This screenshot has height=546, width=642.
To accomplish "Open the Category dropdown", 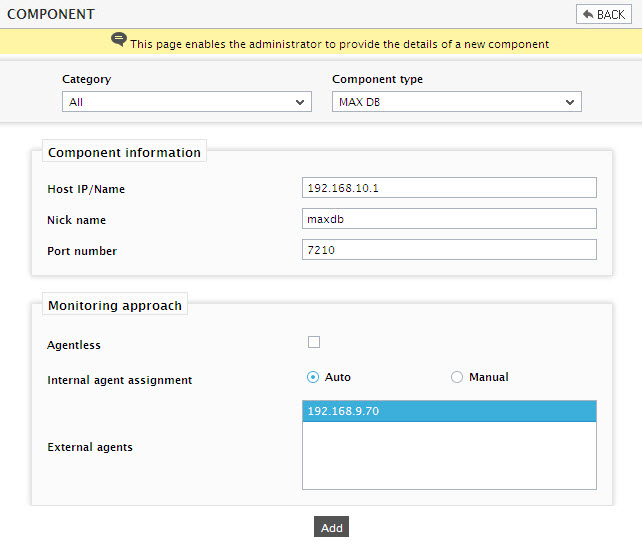I will click(187, 102).
